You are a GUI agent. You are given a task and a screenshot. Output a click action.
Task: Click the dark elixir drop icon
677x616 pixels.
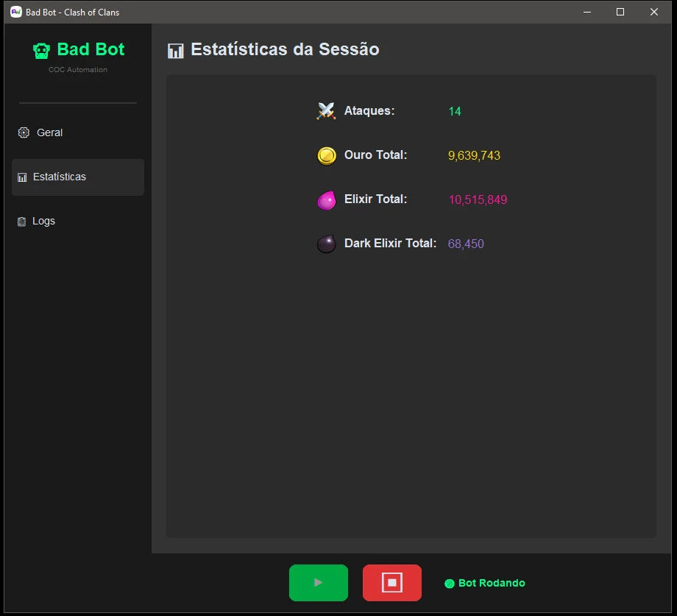click(x=326, y=244)
